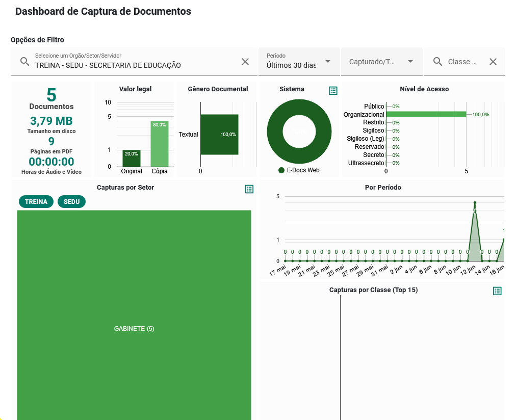Focus the Orgão/Setor/Servidor input field
516x420 pixels.
coord(133,65)
